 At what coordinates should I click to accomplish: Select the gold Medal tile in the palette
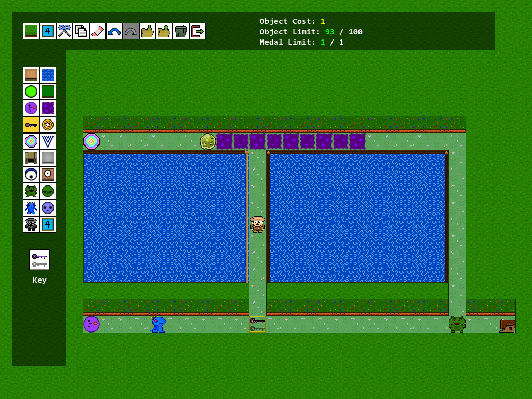click(48, 125)
